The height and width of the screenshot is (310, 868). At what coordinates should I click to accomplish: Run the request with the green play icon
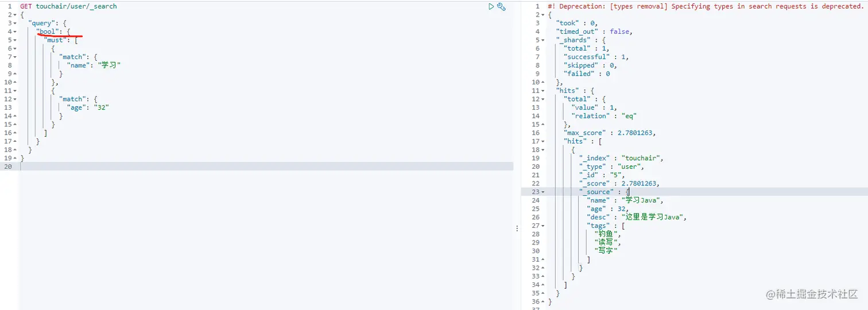(491, 6)
